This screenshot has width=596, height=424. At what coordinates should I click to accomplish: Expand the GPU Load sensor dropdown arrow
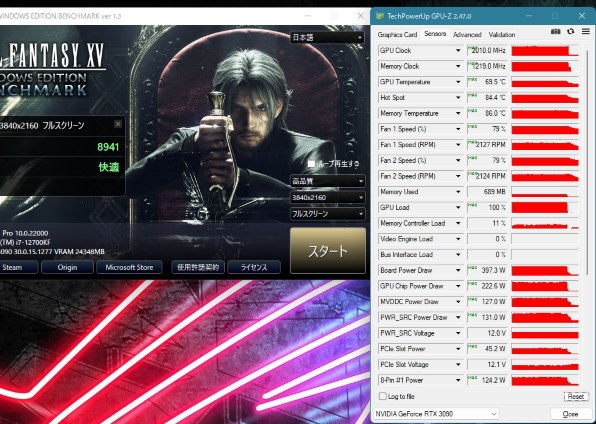click(x=458, y=208)
